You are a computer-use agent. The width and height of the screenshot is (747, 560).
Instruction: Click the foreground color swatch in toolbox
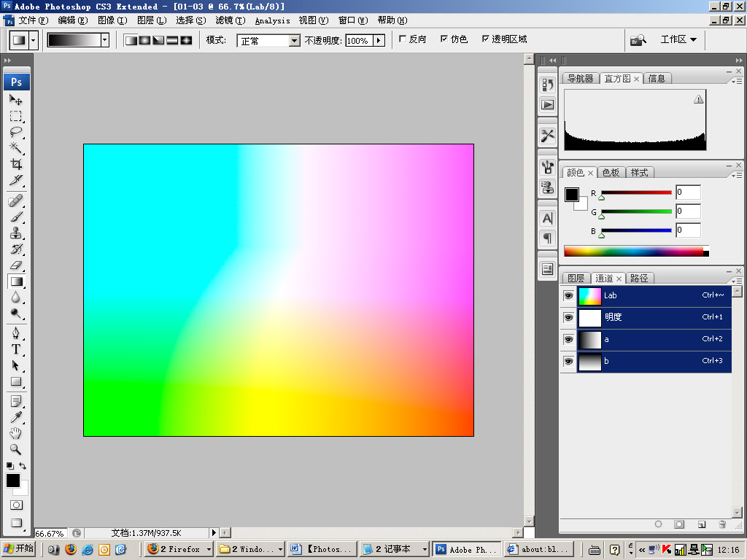13,481
